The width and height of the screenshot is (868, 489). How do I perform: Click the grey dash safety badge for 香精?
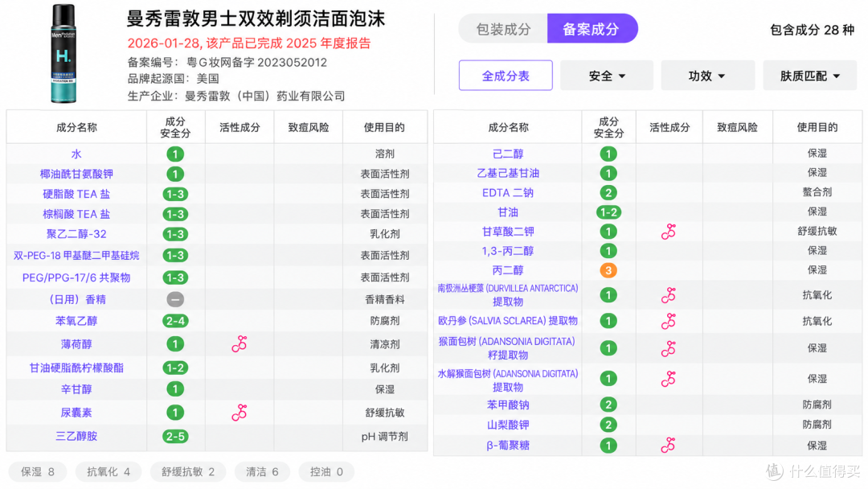175,300
